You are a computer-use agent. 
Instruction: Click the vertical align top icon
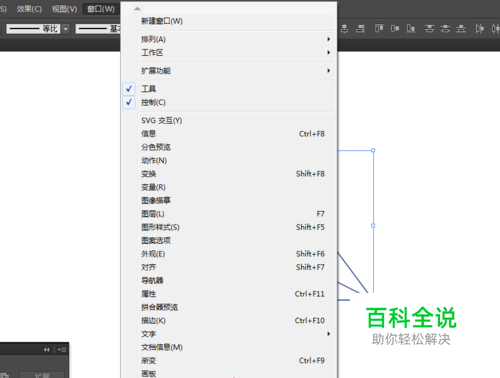coord(379,29)
